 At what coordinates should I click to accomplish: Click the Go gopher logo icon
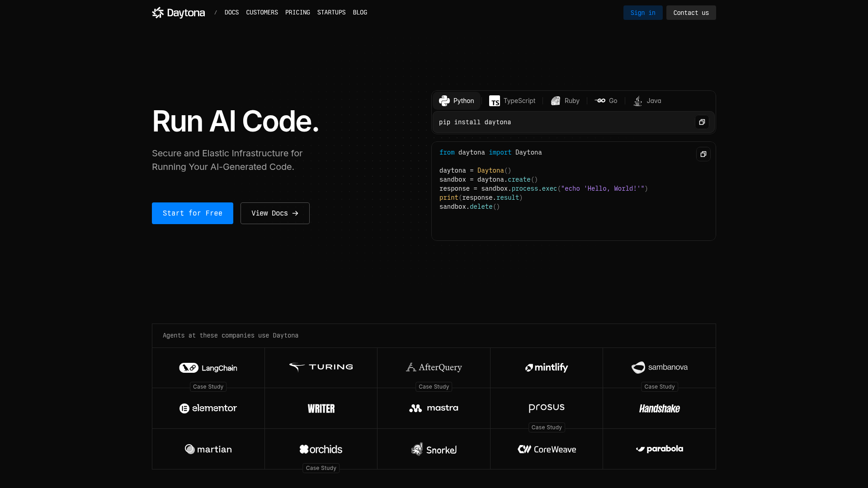pos(600,101)
